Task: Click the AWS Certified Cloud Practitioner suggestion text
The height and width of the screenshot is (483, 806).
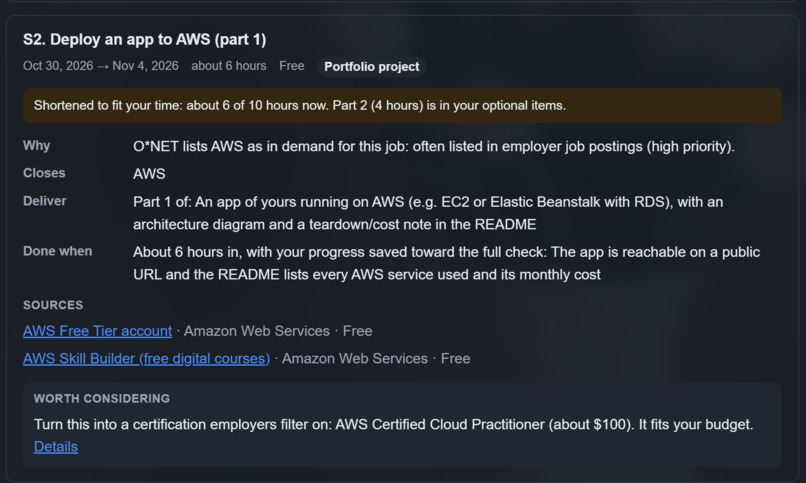Action: point(393,424)
